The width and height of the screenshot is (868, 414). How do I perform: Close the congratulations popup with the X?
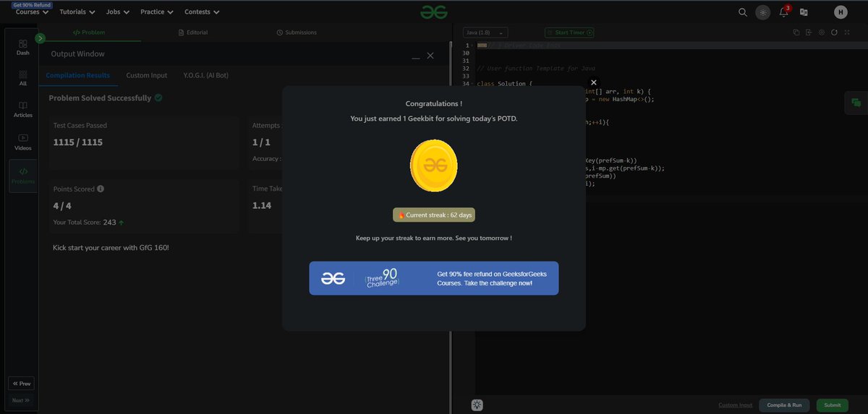click(x=594, y=82)
